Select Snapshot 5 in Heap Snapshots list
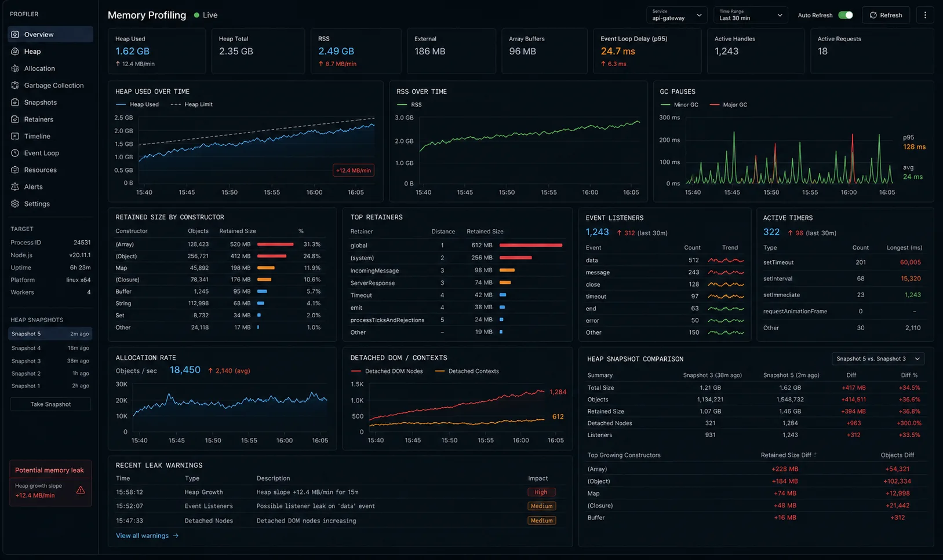943x560 pixels. click(x=50, y=334)
